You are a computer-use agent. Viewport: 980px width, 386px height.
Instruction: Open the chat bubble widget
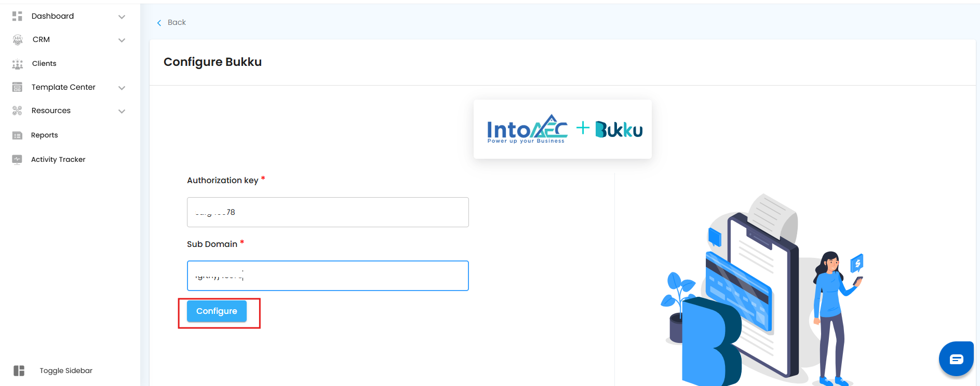[x=956, y=359]
